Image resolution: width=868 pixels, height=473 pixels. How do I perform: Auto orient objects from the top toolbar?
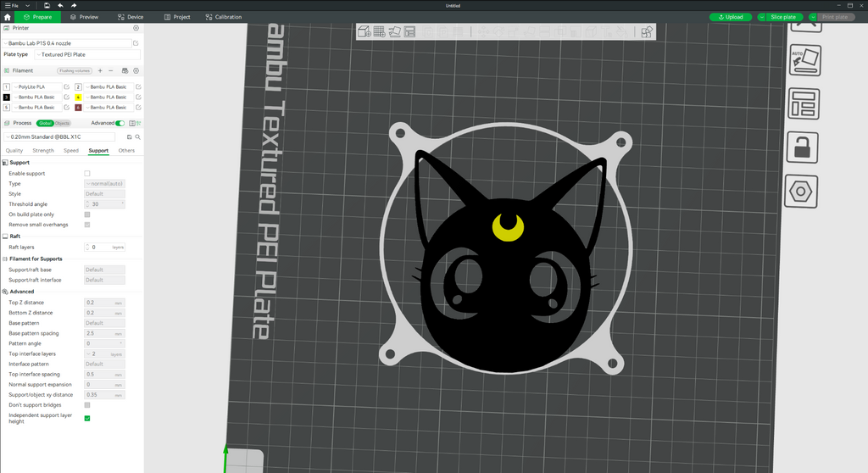pos(395,31)
